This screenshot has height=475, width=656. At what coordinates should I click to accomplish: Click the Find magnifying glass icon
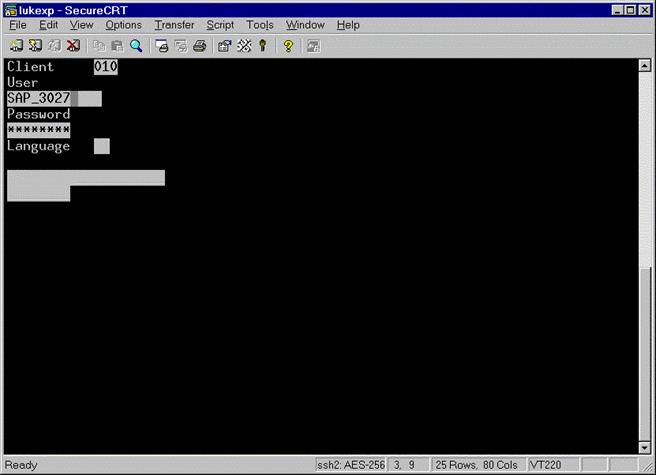(136, 46)
